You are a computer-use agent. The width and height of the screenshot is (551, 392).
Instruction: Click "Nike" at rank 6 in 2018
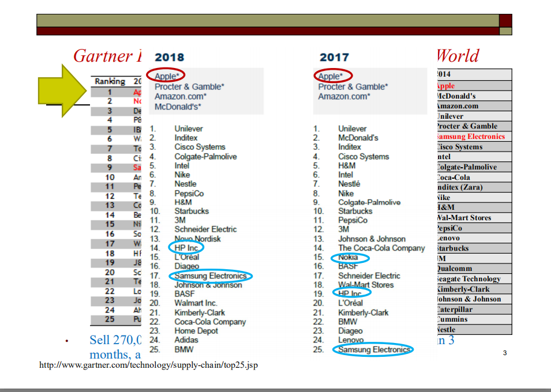coord(182,175)
